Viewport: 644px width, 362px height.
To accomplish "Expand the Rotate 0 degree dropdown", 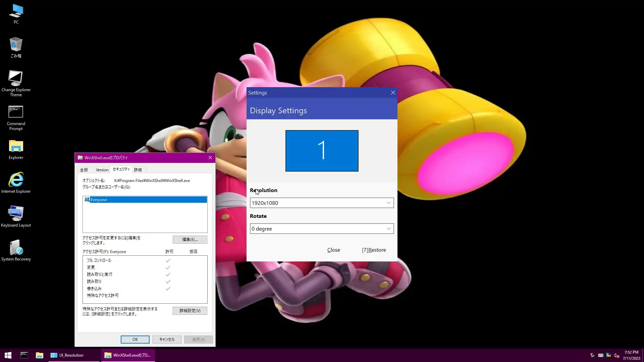I will (322, 229).
